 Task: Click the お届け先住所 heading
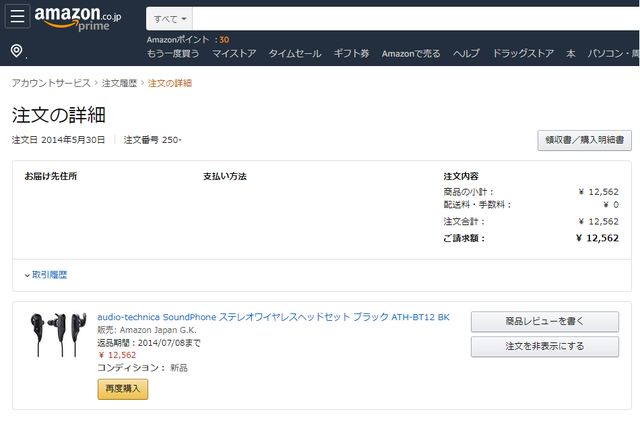point(51,176)
